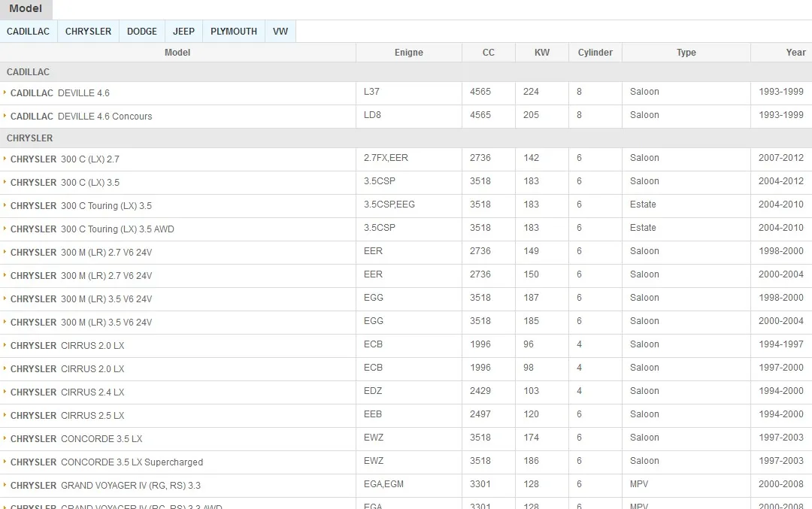Open the CHRYSLER brand tab

88,32
